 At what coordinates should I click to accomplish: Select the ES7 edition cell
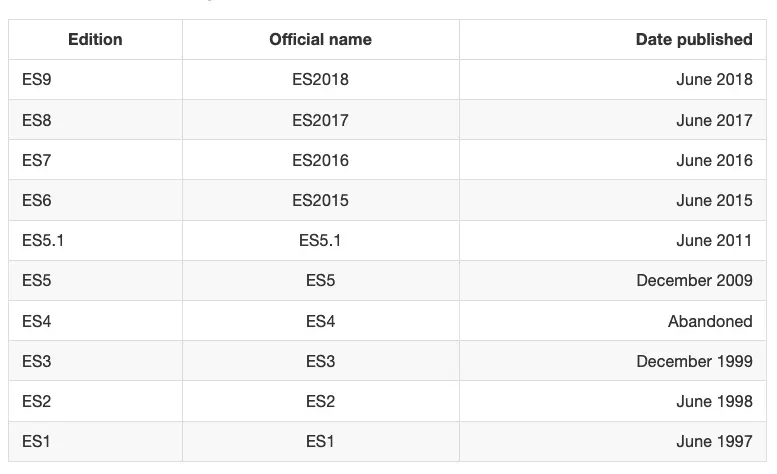[36, 160]
